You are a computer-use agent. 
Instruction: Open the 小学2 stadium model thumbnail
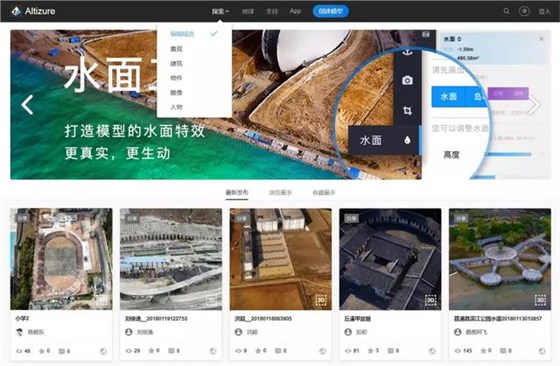click(61, 259)
